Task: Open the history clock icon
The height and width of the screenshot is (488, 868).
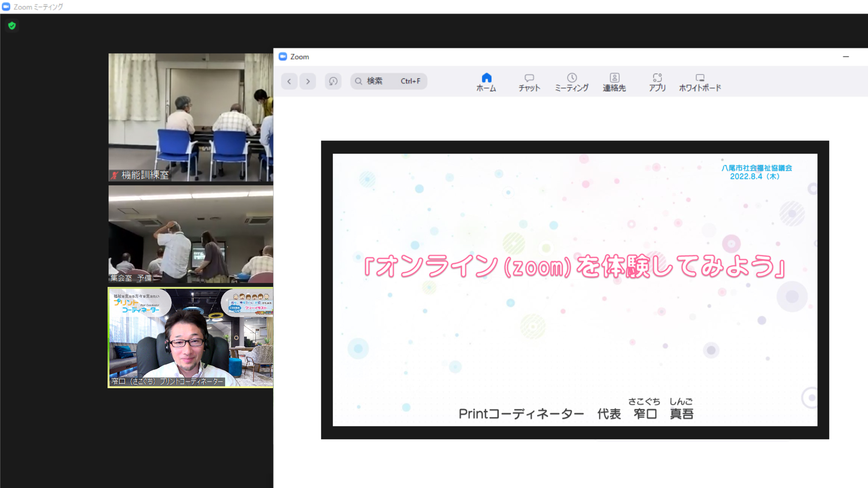Action: (x=333, y=81)
